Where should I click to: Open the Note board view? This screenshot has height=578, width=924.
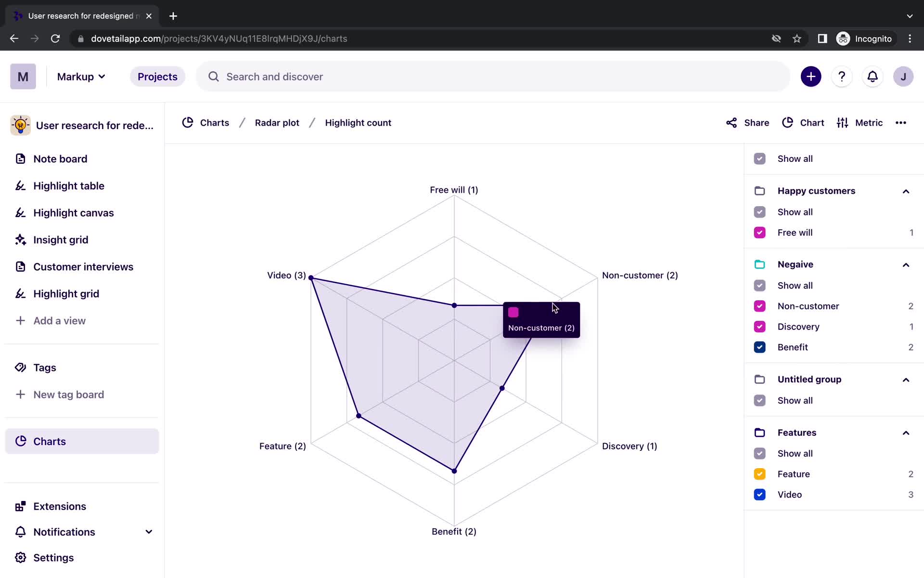(60, 158)
